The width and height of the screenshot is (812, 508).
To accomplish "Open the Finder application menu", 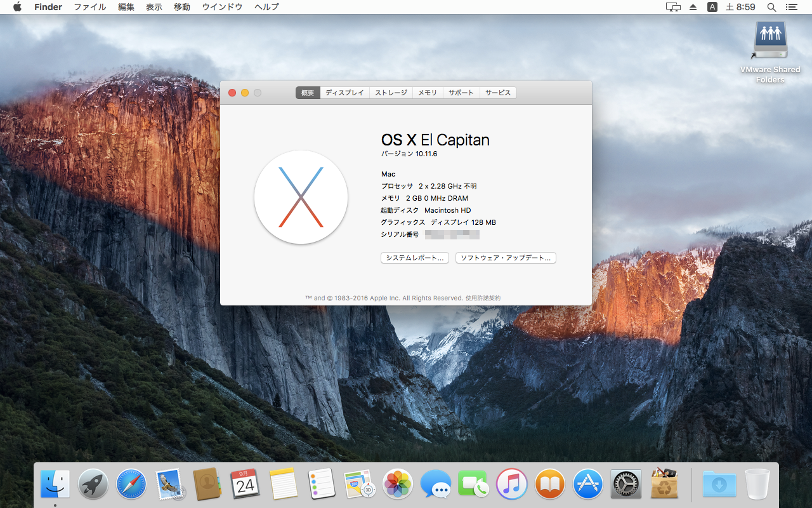I will coord(48,7).
